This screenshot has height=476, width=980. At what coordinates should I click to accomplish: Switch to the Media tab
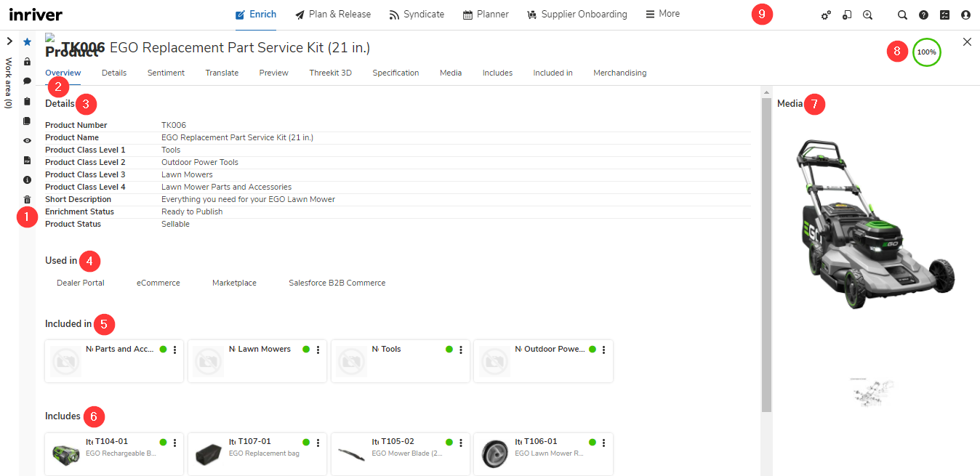pyautogui.click(x=451, y=73)
